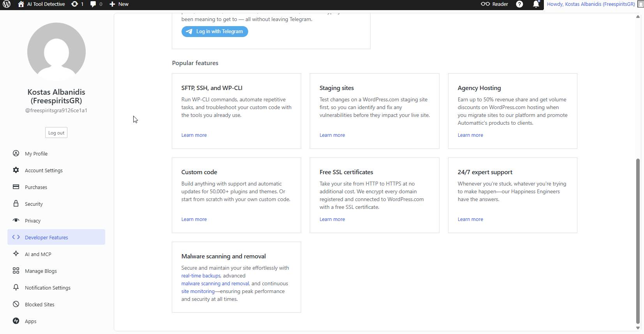The width and height of the screenshot is (644, 334).
Task: Learn more about Custom code
Action: (x=194, y=219)
